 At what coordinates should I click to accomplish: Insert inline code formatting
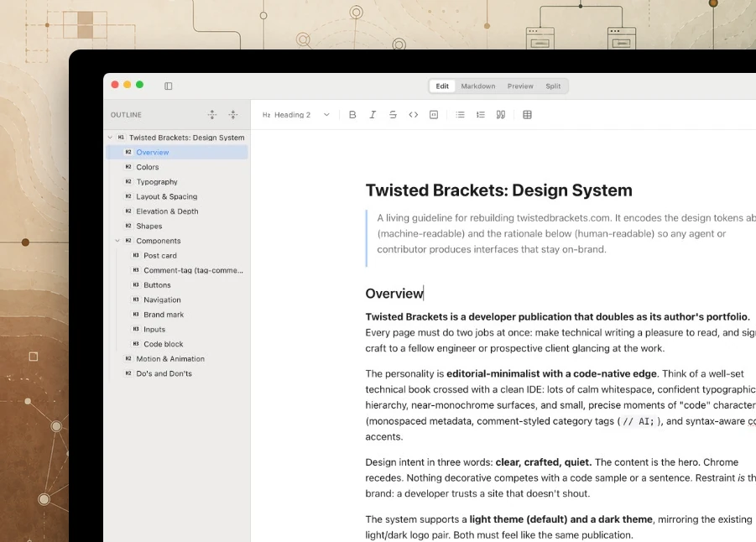coord(413,115)
